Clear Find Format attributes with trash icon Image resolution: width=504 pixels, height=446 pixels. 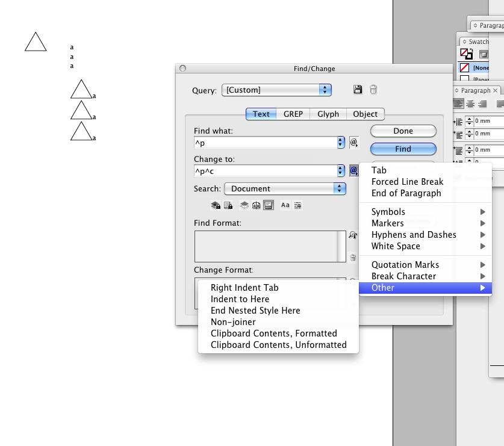point(353,258)
